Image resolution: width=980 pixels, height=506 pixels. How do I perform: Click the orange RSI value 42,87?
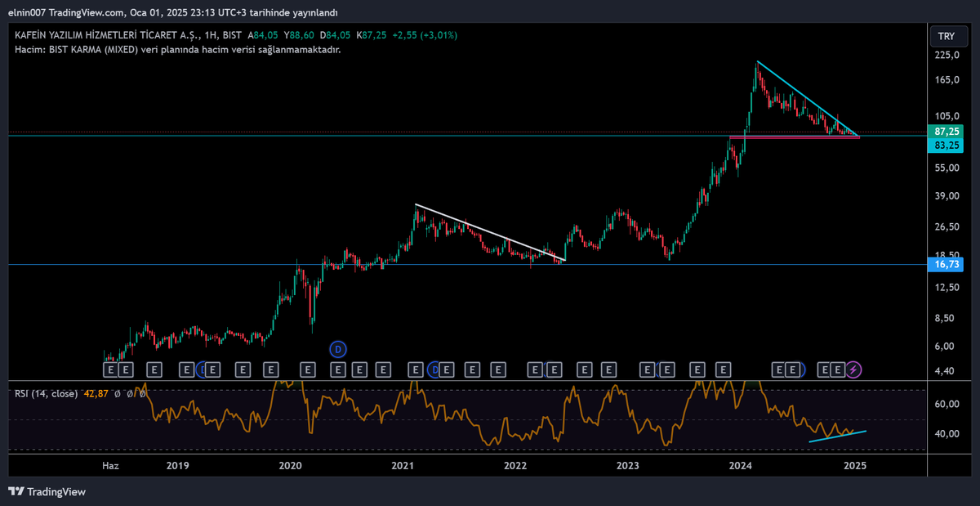96,393
